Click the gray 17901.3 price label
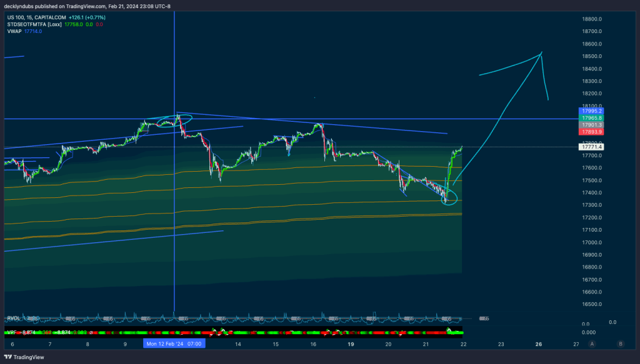Image resolution: width=640 pixels, height=364 pixels. (x=591, y=125)
